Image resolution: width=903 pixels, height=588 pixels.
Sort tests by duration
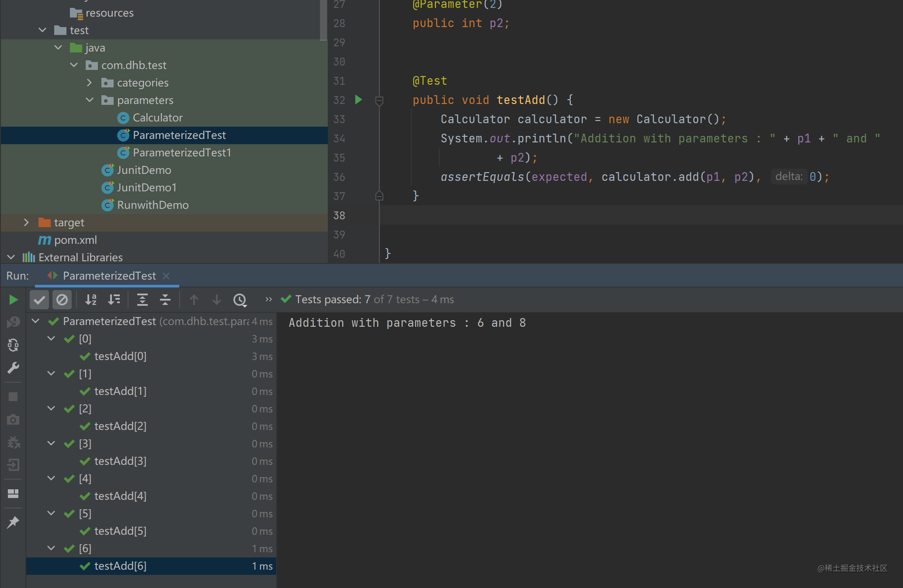[x=114, y=300]
